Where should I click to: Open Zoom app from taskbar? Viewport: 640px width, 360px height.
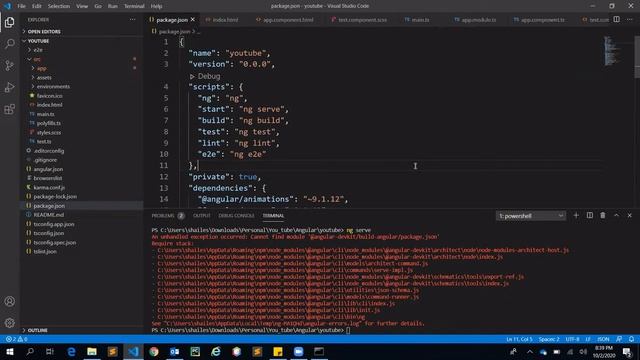click(298, 351)
